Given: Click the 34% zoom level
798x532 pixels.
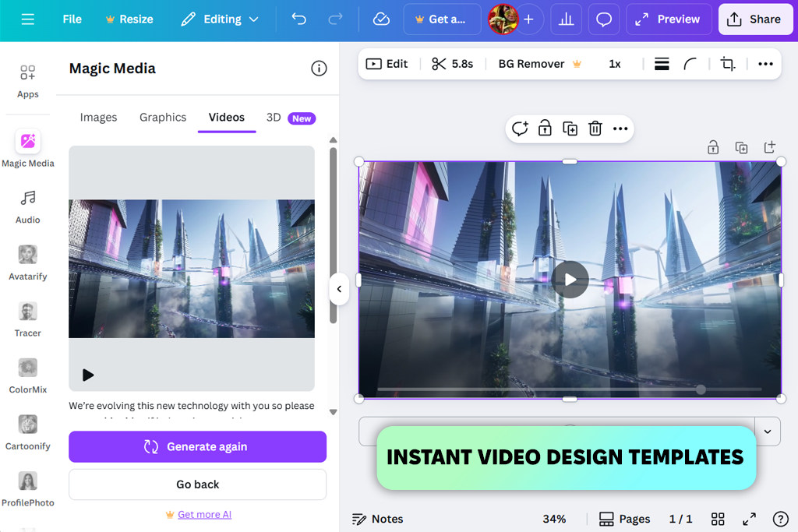Looking at the screenshot, I should tap(554, 519).
